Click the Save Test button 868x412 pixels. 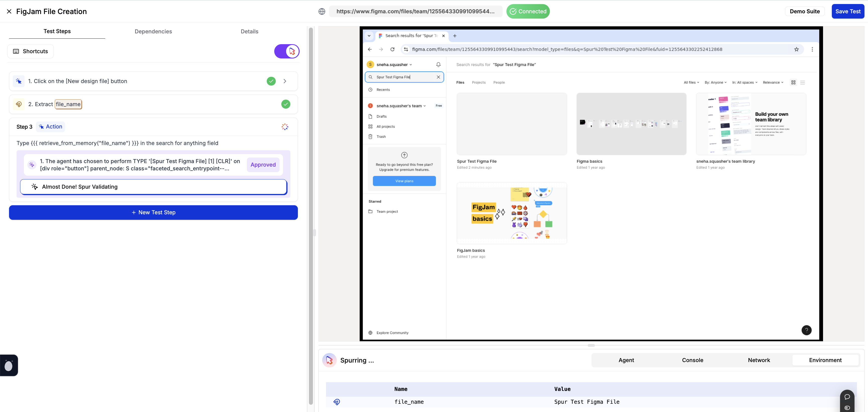[x=848, y=12]
